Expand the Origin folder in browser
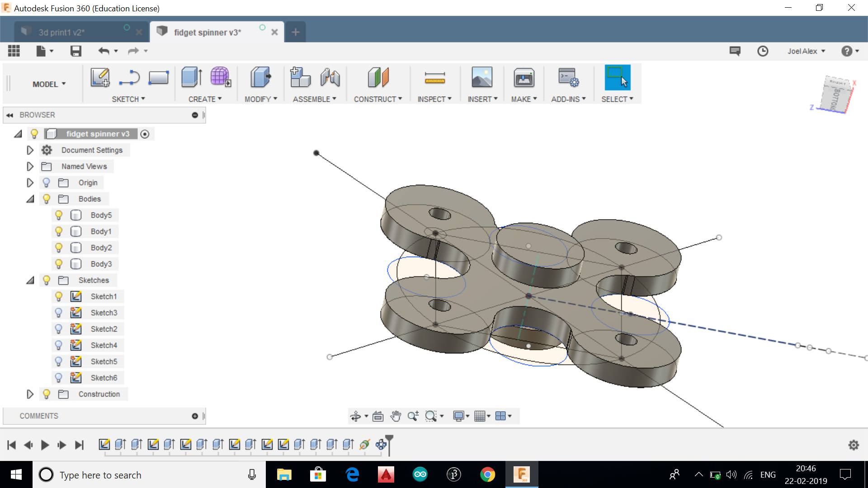Image resolution: width=868 pixels, height=488 pixels. click(30, 183)
